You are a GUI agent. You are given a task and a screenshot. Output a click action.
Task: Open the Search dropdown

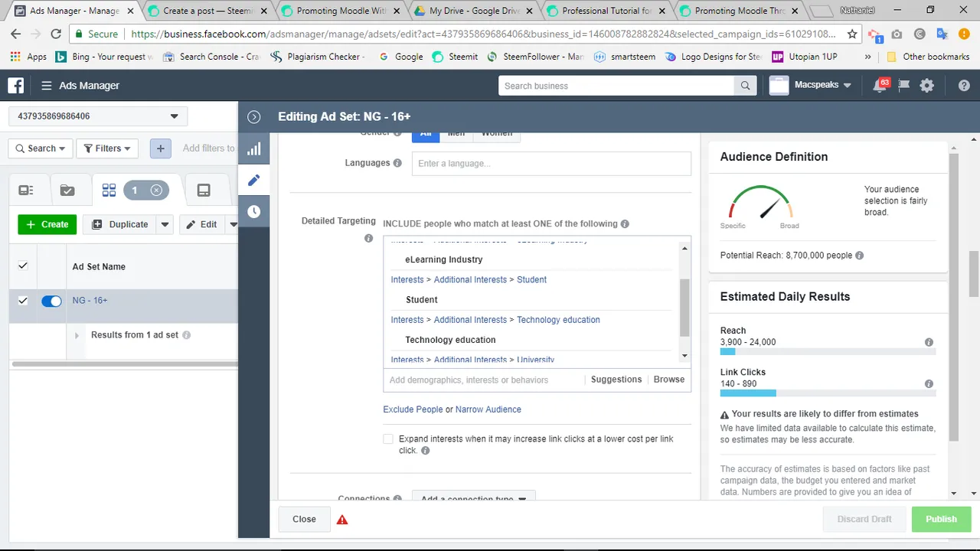41,148
